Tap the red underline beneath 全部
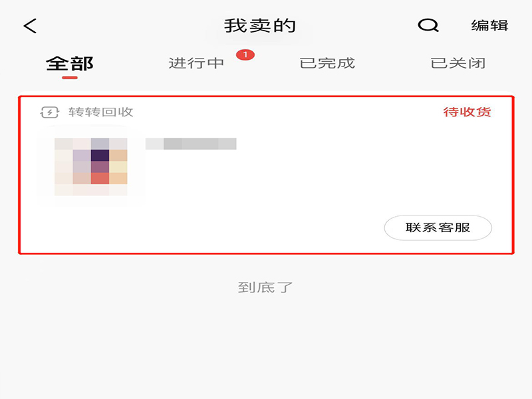This screenshot has width=532, height=399. pos(70,78)
